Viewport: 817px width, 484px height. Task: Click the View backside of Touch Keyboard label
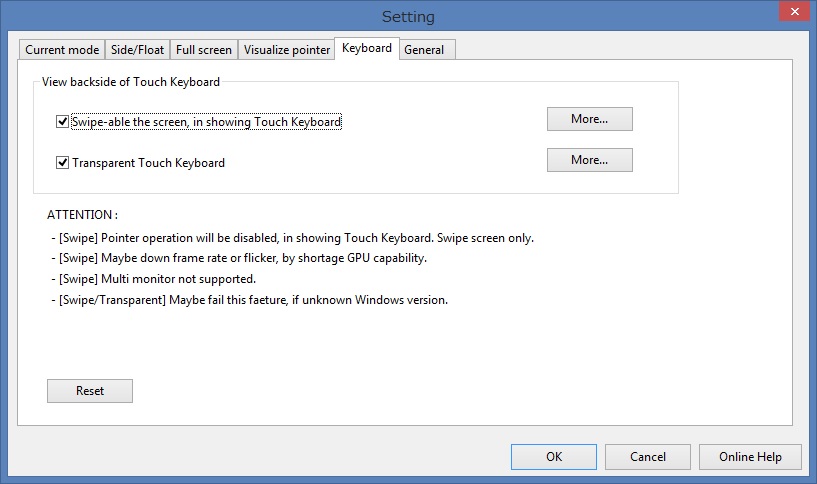click(x=131, y=81)
